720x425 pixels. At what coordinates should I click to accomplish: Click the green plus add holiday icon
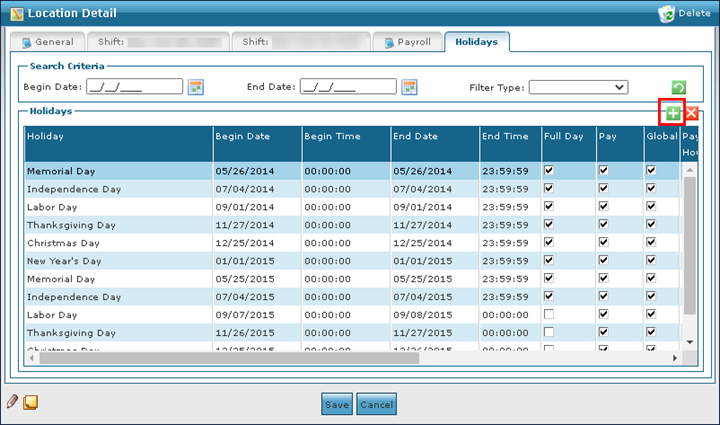pyautogui.click(x=673, y=114)
